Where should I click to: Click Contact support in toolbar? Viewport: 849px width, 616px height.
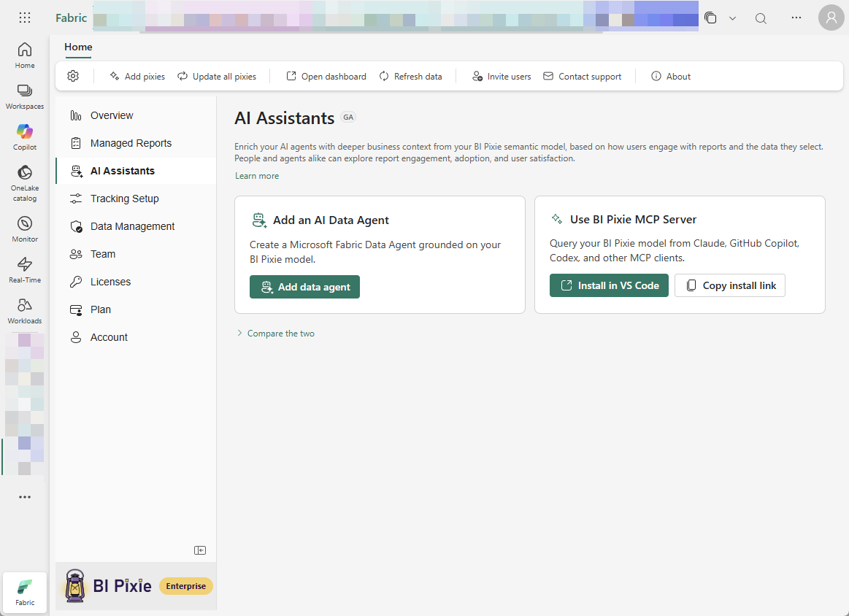(x=583, y=77)
